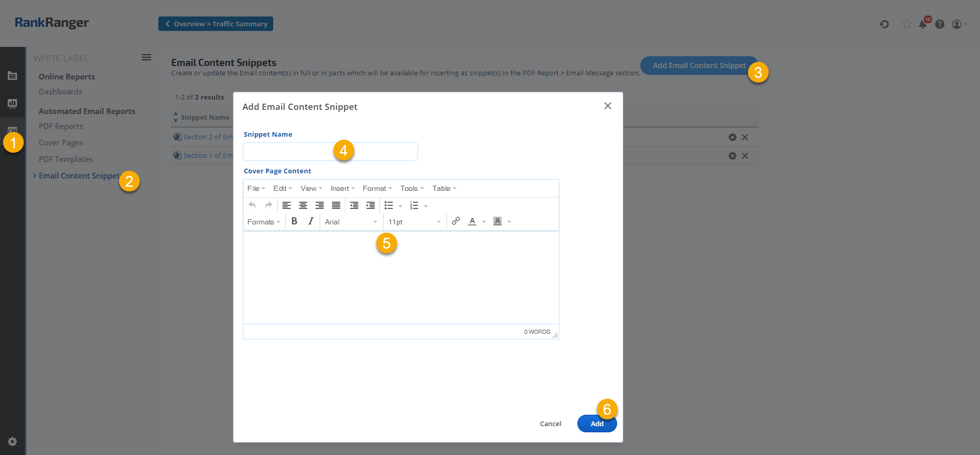Click the increase indent icon
This screenshot has height=455, width=980.
click(371, 205)
